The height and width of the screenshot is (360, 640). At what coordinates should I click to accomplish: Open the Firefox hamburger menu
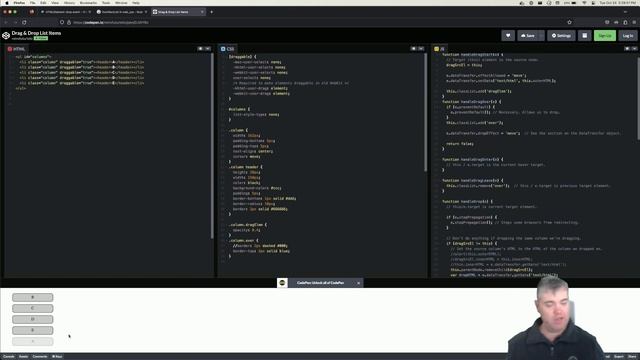pos(634,22)
